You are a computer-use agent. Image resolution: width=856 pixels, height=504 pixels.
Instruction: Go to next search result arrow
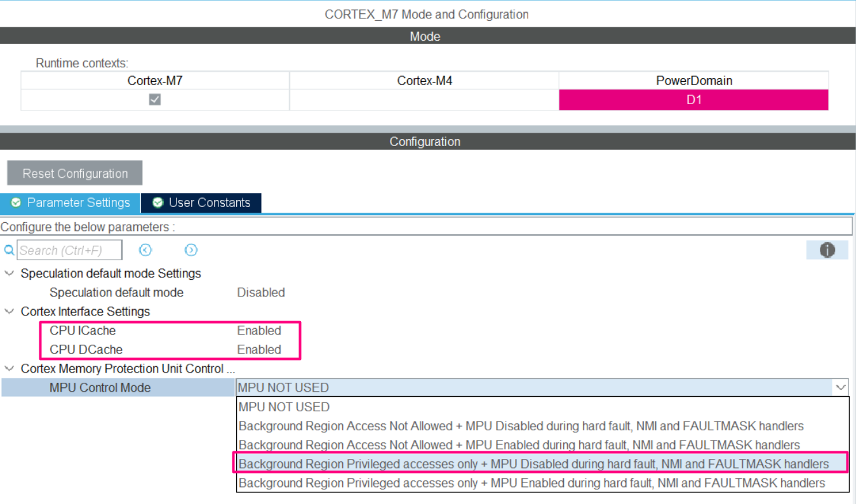coord(191,250)
